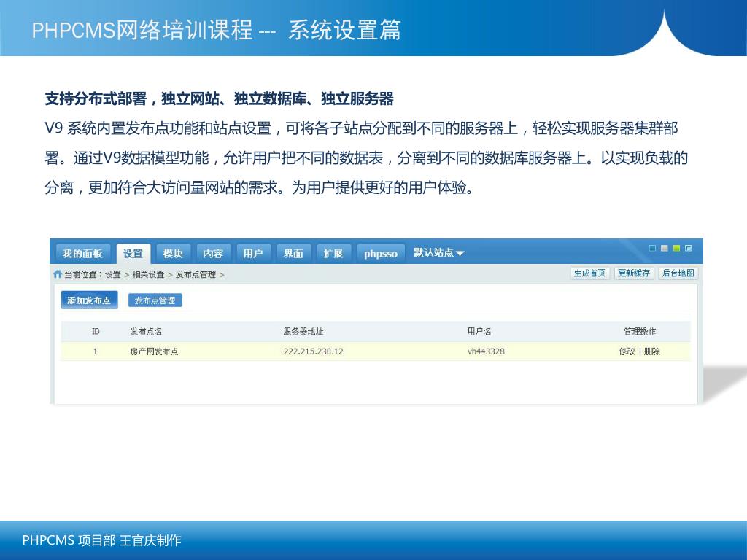747x560 pixels.
Task: Click the 发布点名 column header
Action: pyautogui.click(x=146, y=332)
